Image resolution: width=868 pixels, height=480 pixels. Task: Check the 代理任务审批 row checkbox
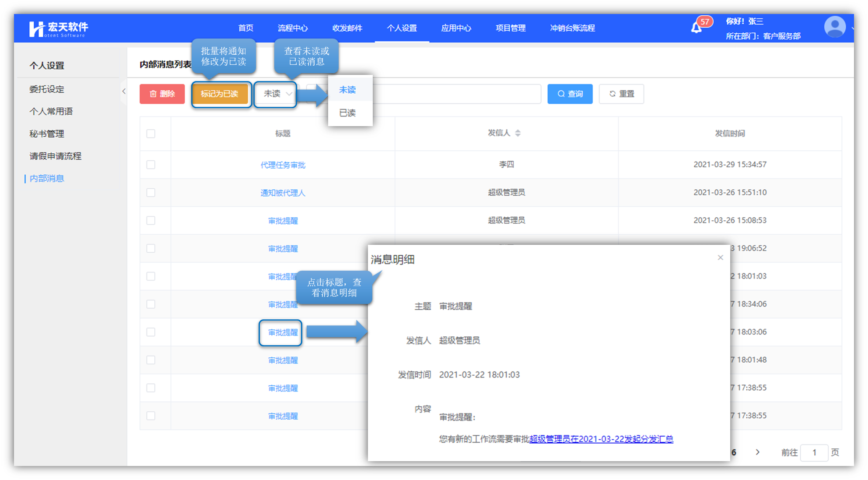(x=151, y=165)
